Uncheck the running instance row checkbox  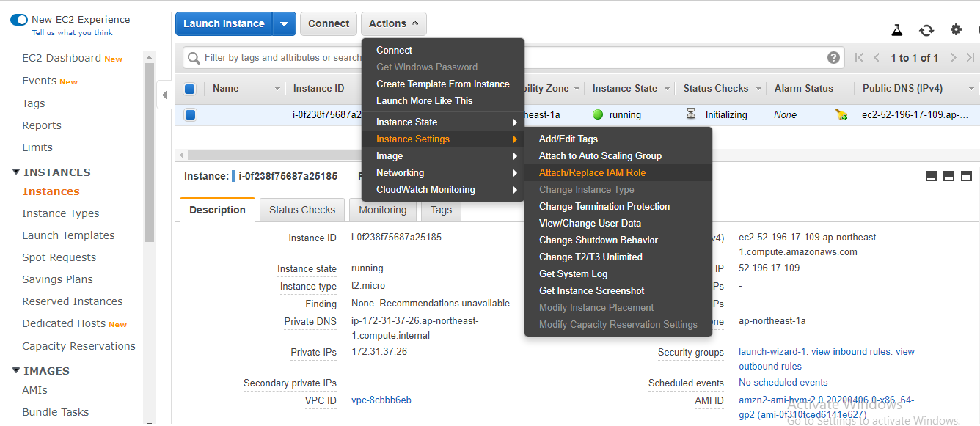(190, 115)
